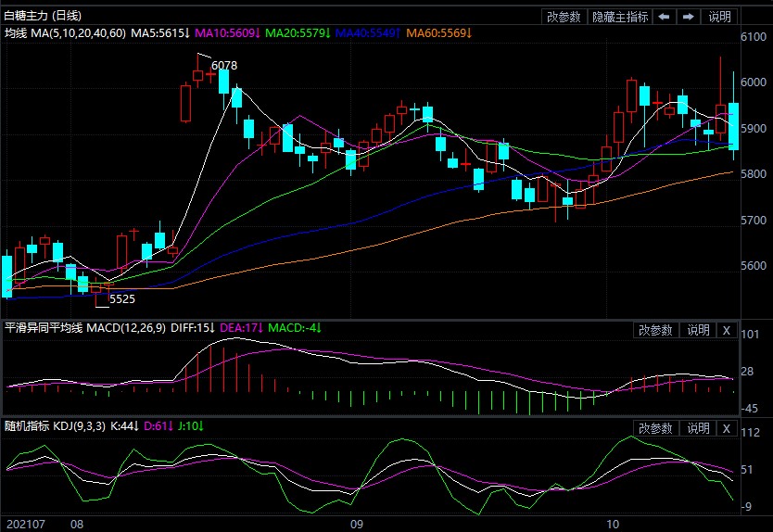Image resolution: width=773 pixels, height=532 pixels.
Task: Open 说明 in the KDJ panel
Action: tap(697, 428)
